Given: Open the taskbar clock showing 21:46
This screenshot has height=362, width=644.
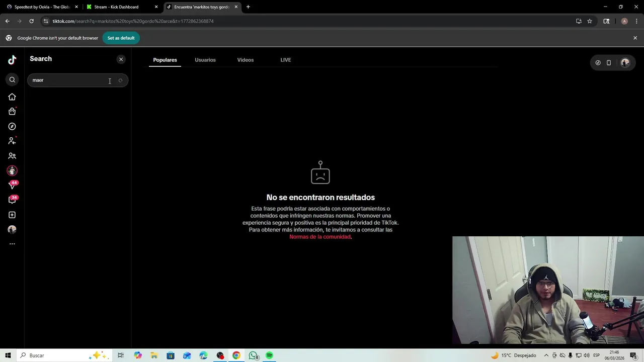Looking at the screenshot, I should (614, 355).
